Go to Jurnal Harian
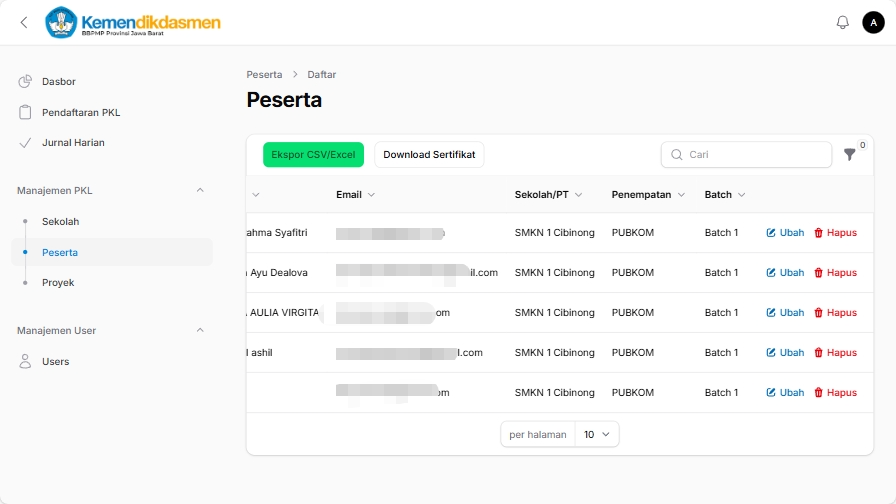 pos(73,143)
